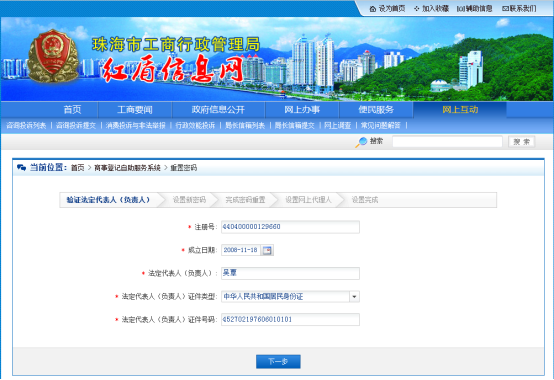Image resolution: width=554 pixels, height=380 pixels.
Task: Click into the 注册号 input field
Action: (x=290, y=227)
